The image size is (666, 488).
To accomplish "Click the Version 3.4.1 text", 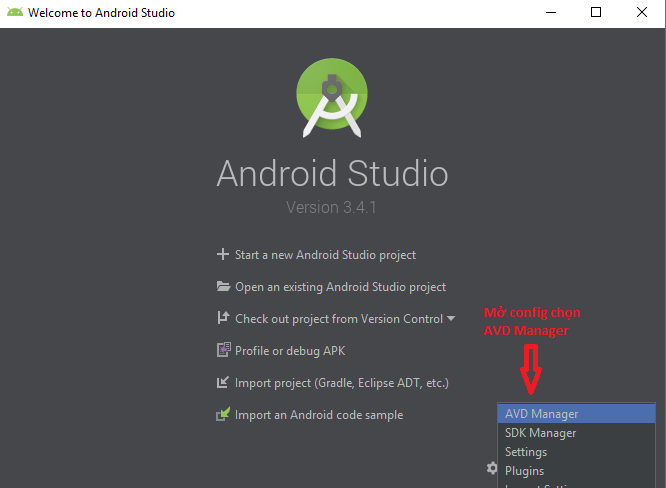I will coord(331,207).
